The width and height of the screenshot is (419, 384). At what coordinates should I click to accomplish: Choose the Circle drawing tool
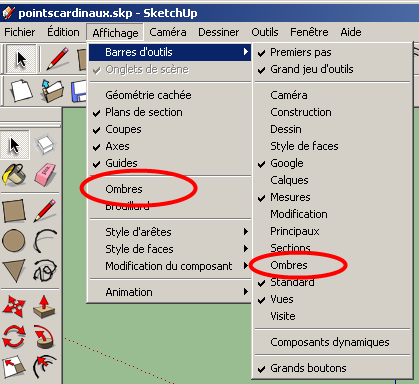pyautogui.click(x=14, y=240)
